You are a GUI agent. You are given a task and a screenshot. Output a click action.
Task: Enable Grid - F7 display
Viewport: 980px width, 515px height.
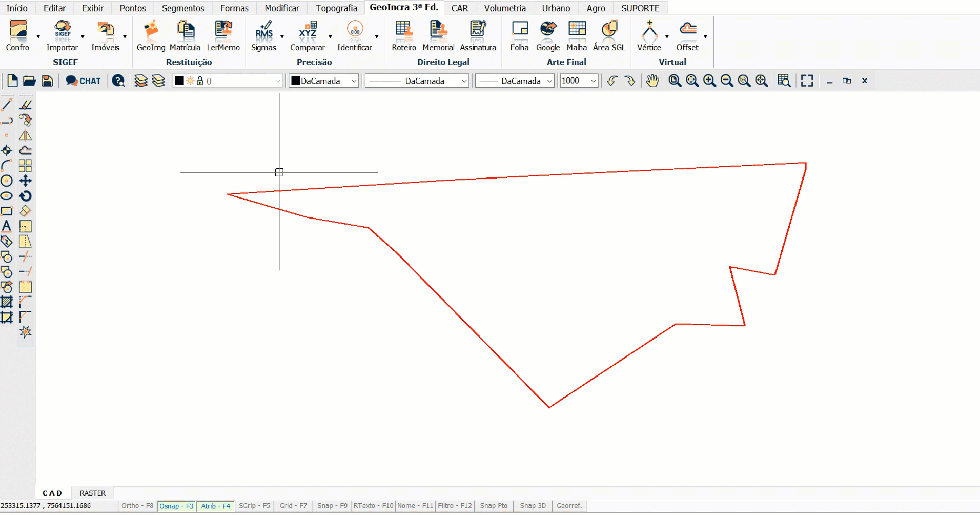coord(293,506)
